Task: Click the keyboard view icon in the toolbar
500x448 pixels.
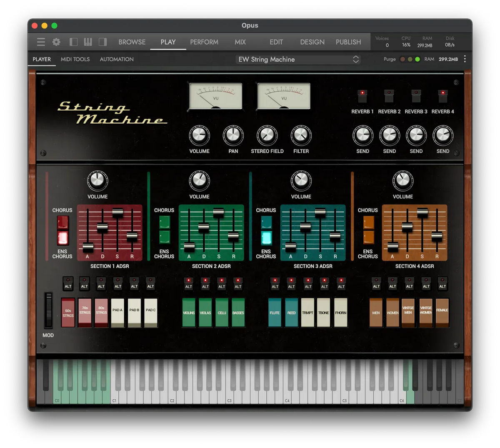Action: point(88,42)
